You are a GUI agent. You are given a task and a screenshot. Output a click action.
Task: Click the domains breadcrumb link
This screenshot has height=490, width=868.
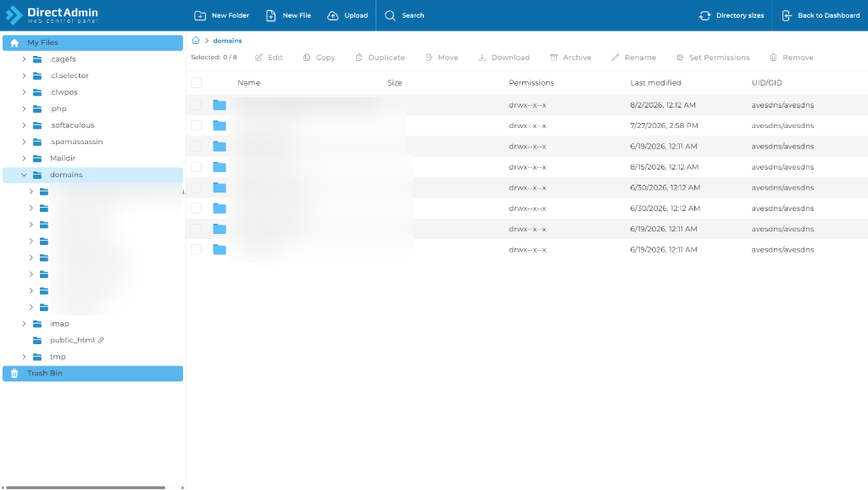pos(227,41)
